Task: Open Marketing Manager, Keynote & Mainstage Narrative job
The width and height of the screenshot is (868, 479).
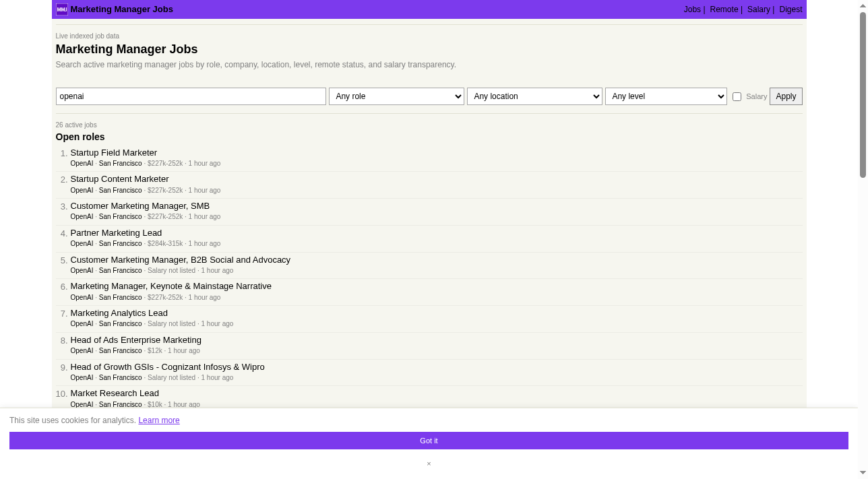Action: coord(171,286)
